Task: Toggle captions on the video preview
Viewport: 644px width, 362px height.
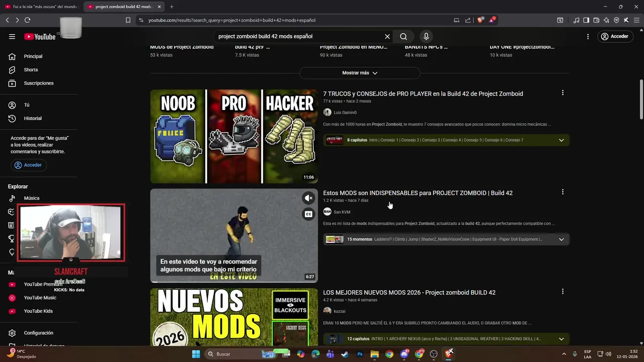Action: click(x=308, y=214)
